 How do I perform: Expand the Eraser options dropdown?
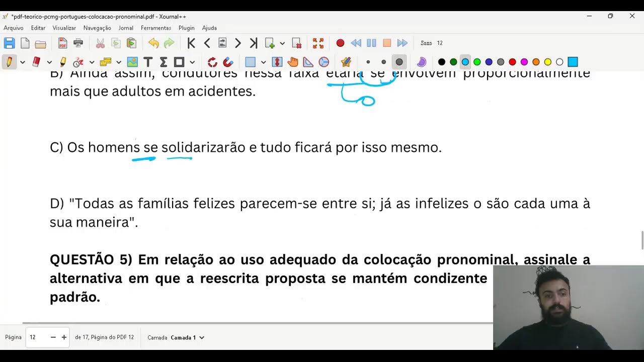coord(49,62)
